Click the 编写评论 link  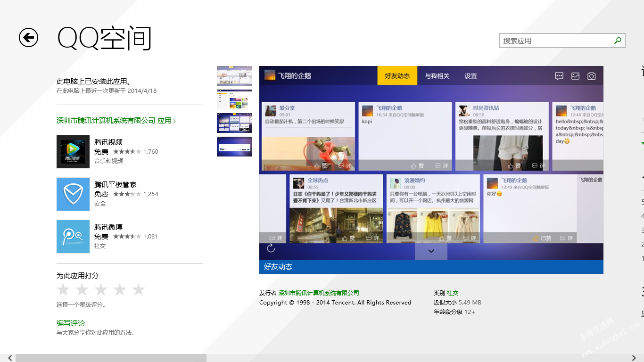(x=71, y=323)
